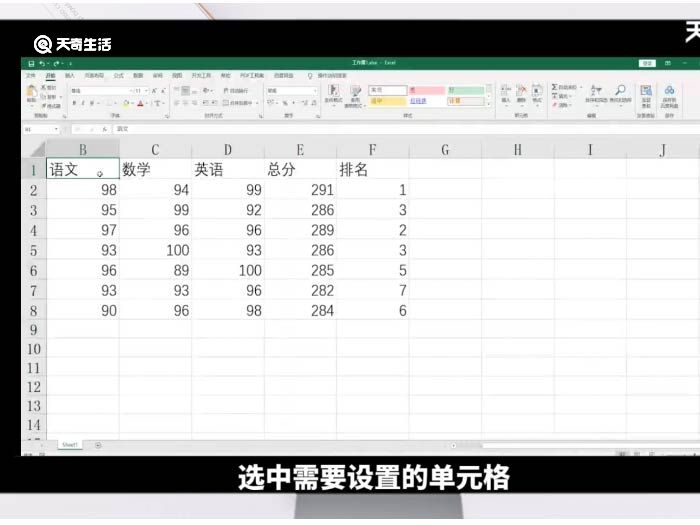Image resolution: width=700 pixels, height=525 pixels.
Task: Click the invoice check icon
Action: pos(646,91)
